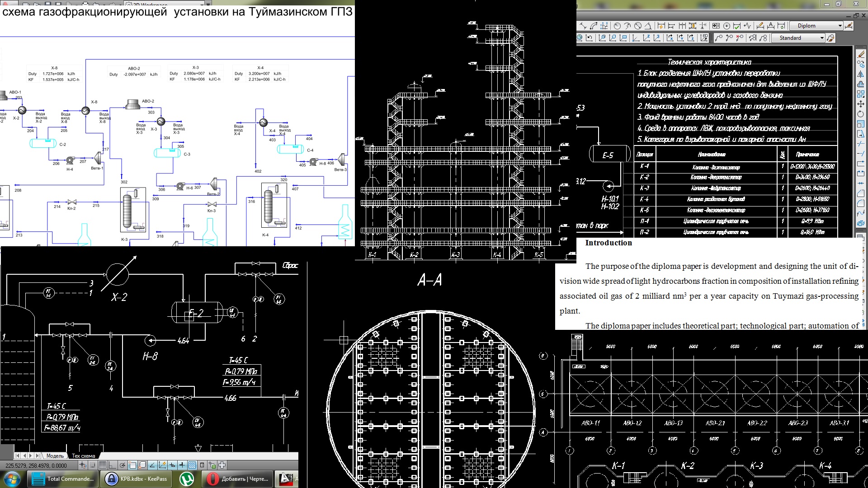
Task: Toggle Grid Display in status bar
Action: (103, 465)
